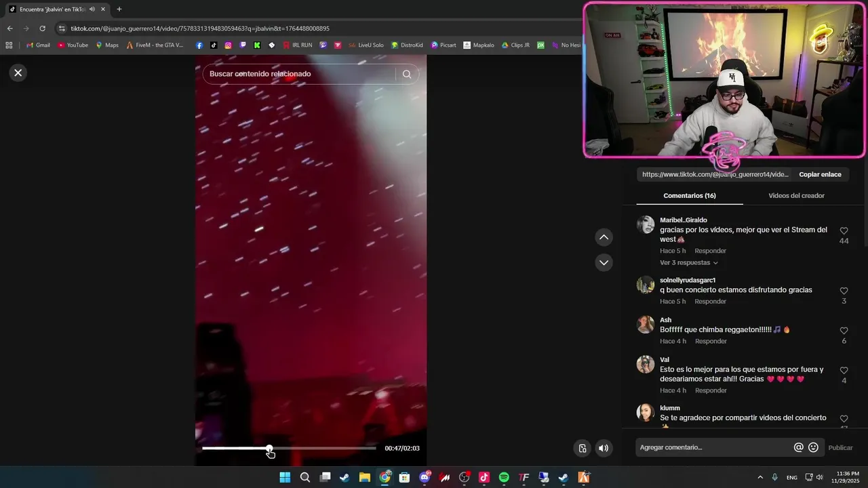Viewport: 868px width, 488px height.
Task: Open FiveM - the GTA V bookmark
Action: (x=155, y=45)
